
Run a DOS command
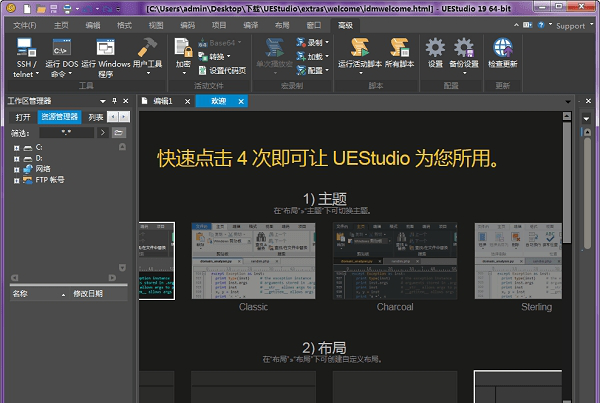pyautogui.click(x=62, y=57)
